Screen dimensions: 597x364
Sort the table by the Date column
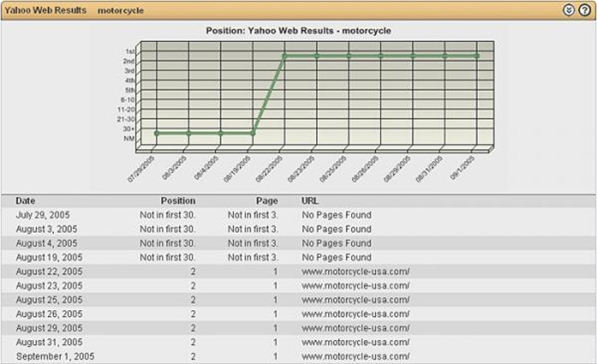tap(26, 200)
